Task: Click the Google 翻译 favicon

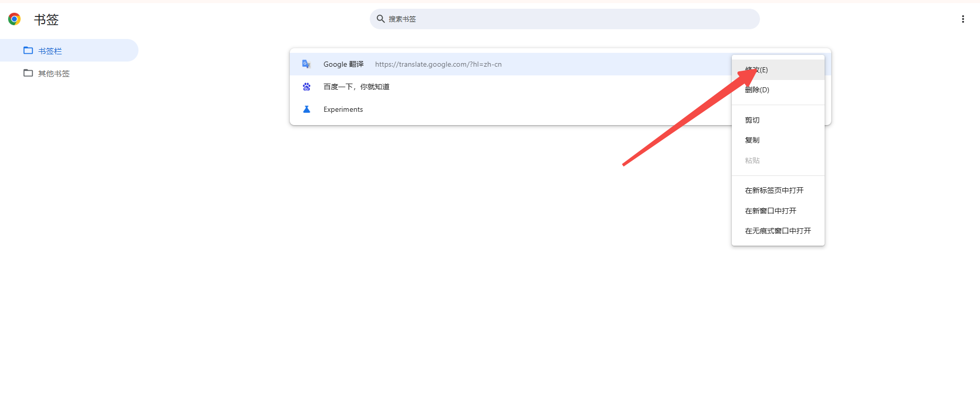Action: (x=307, y=64)
